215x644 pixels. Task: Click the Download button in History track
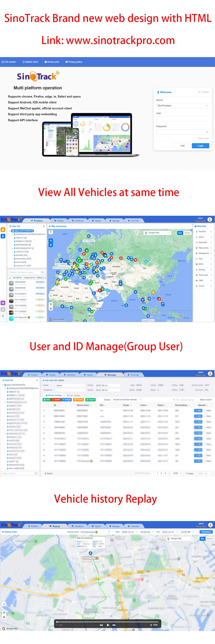pos(206,532)
